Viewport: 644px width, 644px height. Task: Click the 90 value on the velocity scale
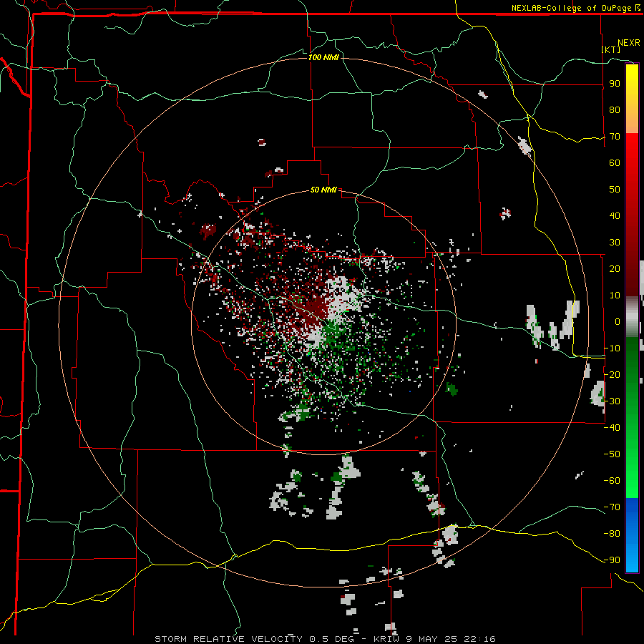[x=615, y=84]
